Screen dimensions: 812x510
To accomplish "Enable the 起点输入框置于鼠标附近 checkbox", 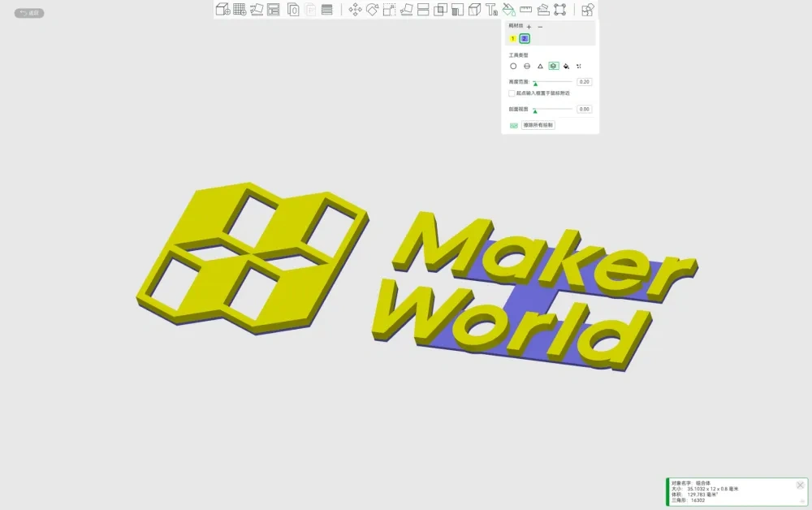I will click(511, 93).
